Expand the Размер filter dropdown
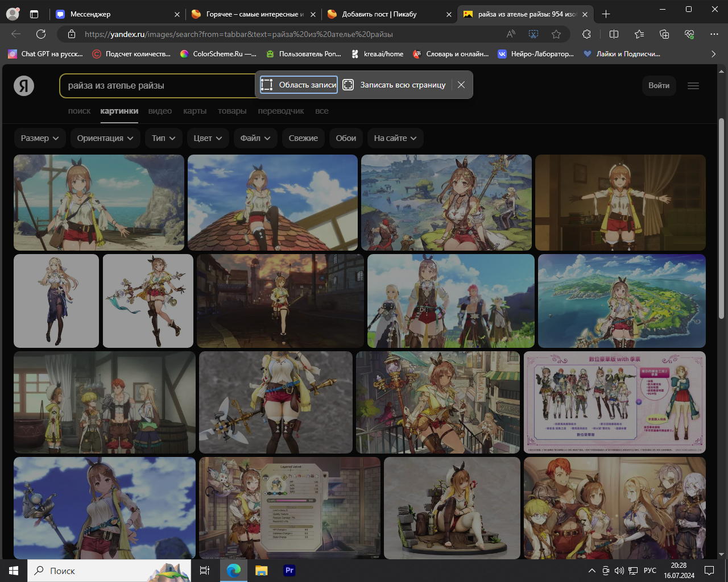The height and width of the screenshot is (582, 728). (x=40, y=138)
